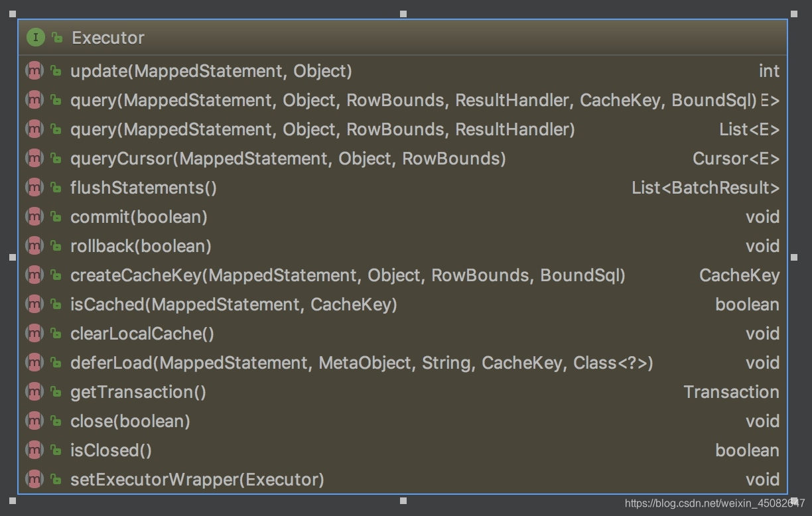Select getTransaction() method

[x=138, y=392]
